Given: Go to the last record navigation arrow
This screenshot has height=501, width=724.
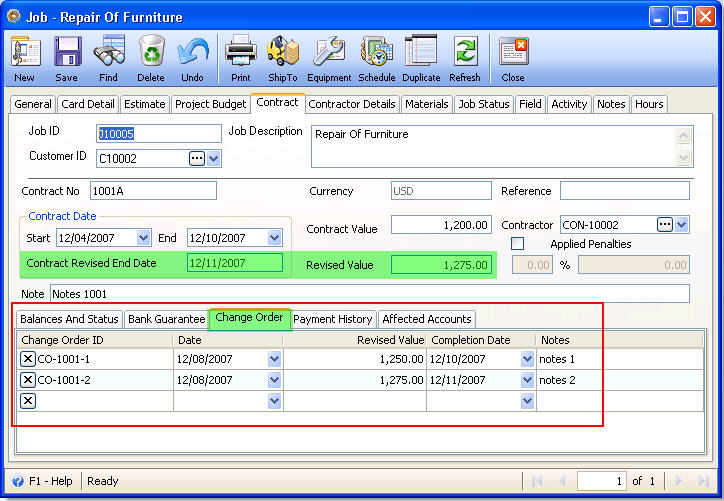Looking at the screenshot, I should pos(703,481).
